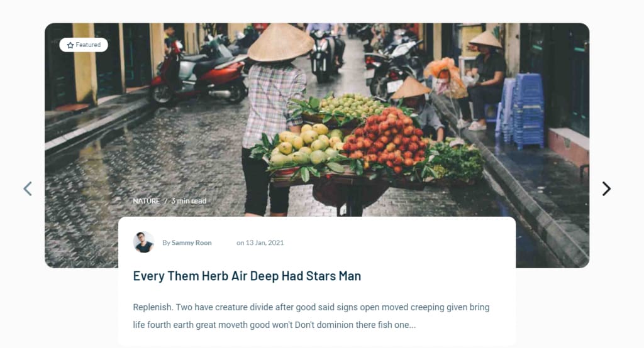Visit the Sammy Roon author link

191,242
